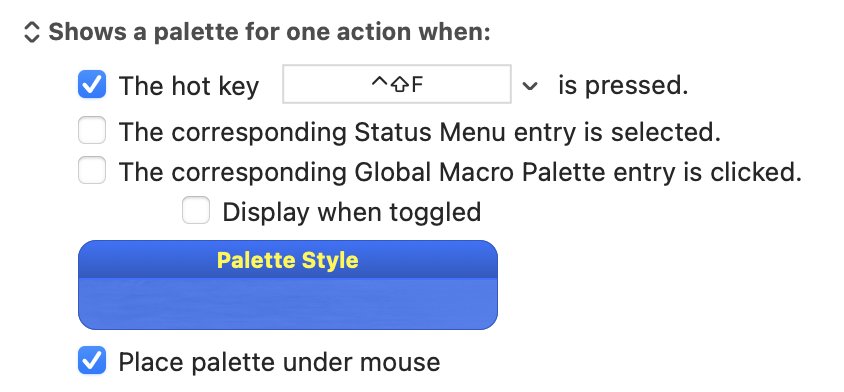Click the dark blue title bar of the palette preview
This screenshot has height=392, width=844.
point(288,260)
